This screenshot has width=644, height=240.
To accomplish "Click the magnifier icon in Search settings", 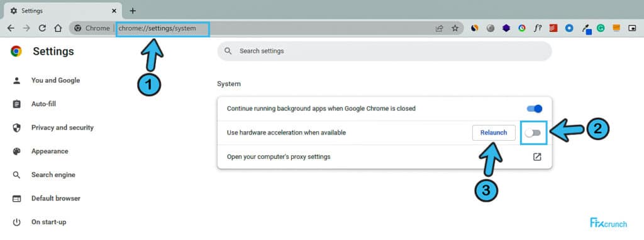I will tap(228, 52).
